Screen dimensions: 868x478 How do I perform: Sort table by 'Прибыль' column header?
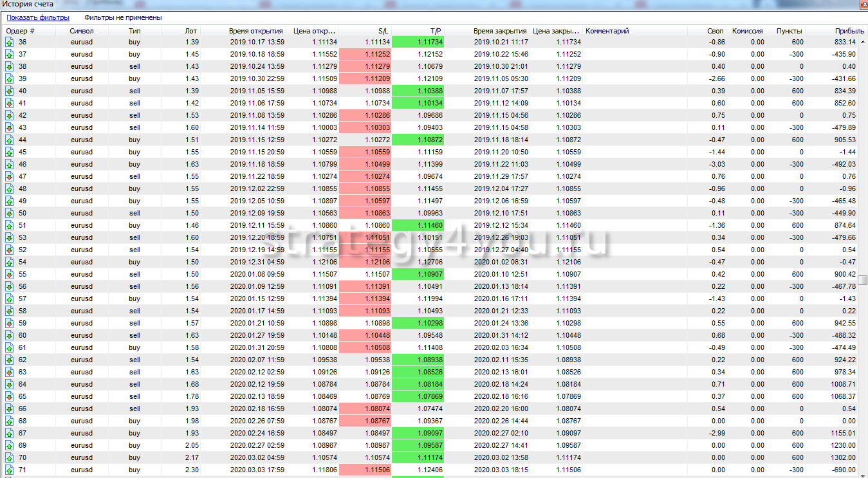coord(849,31)
